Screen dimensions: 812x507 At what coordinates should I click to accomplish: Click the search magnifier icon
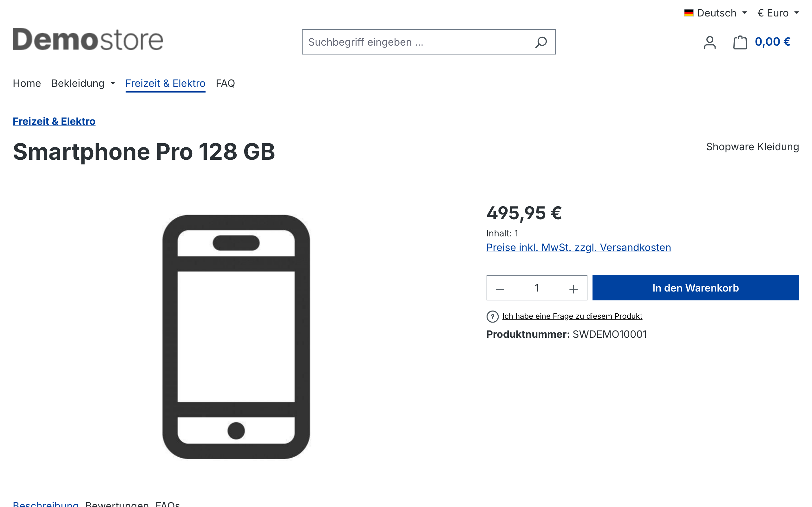[x=541, y=42]
